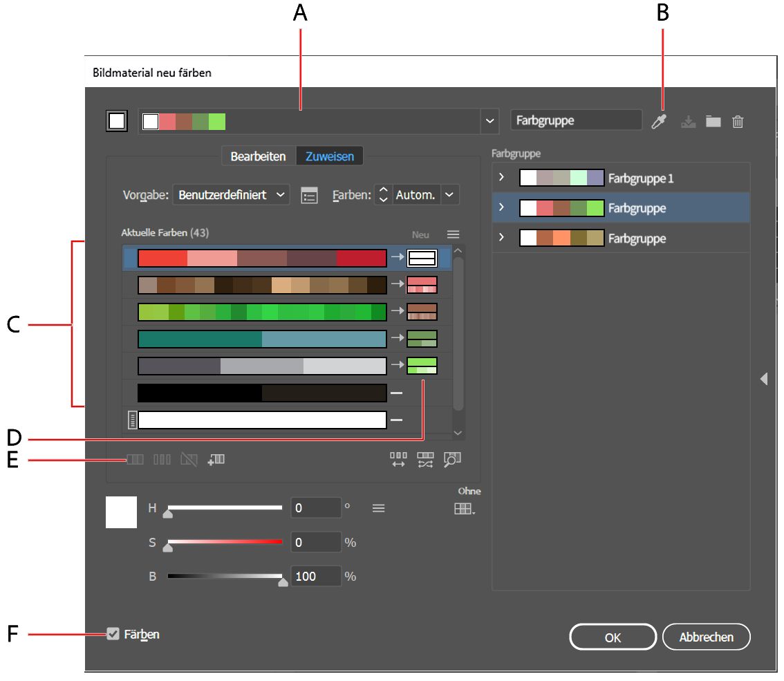
Task: Click the B brightness slider
Action: pyautogui.click(x=225, y=576)
